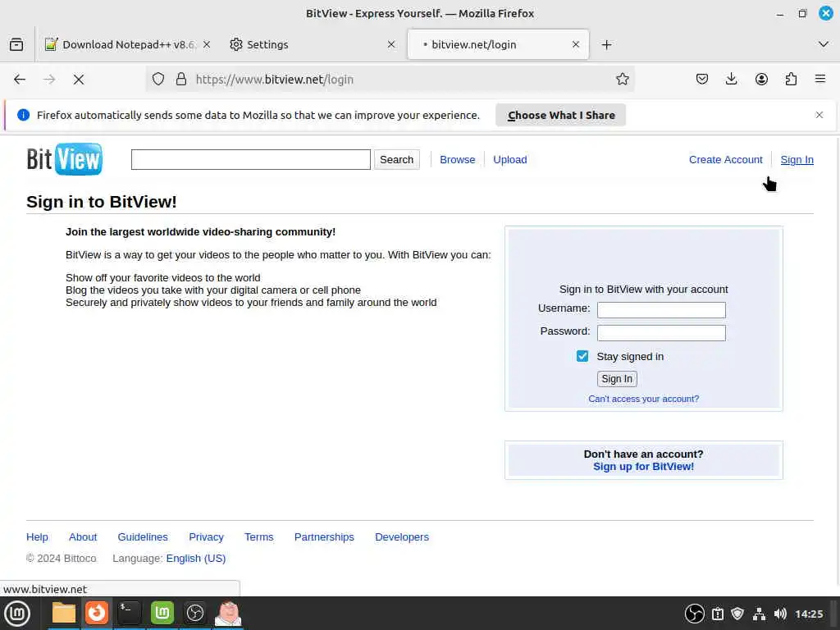Stop page loading with the X button

click(79, 80)
